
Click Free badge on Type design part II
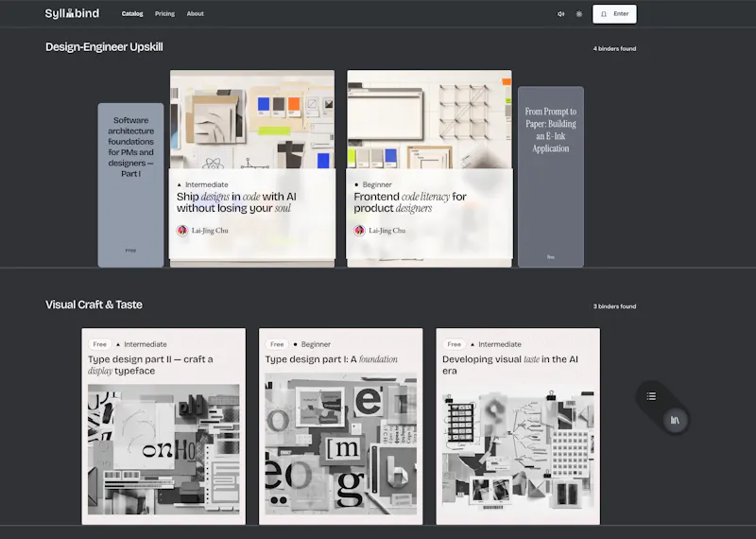click(100, 344)
